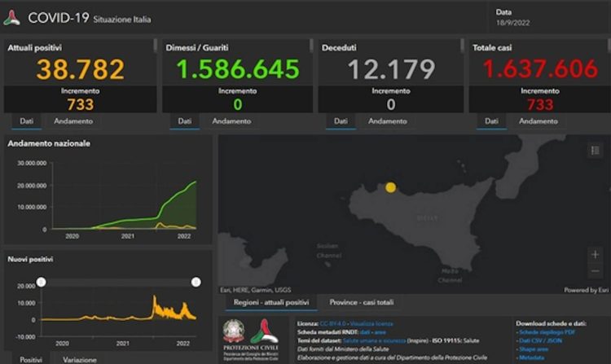
Task: Open the map legend list icon
Action: 594,151
